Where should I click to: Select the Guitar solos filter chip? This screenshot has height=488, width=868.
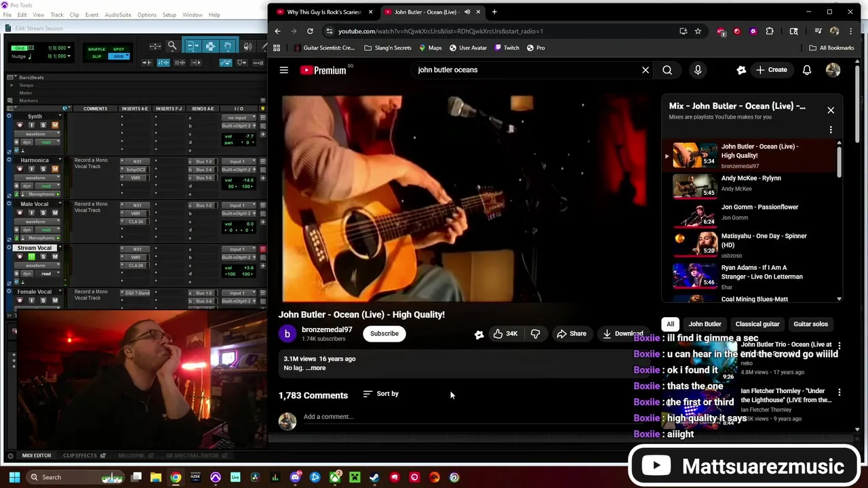tap(811, 324)
